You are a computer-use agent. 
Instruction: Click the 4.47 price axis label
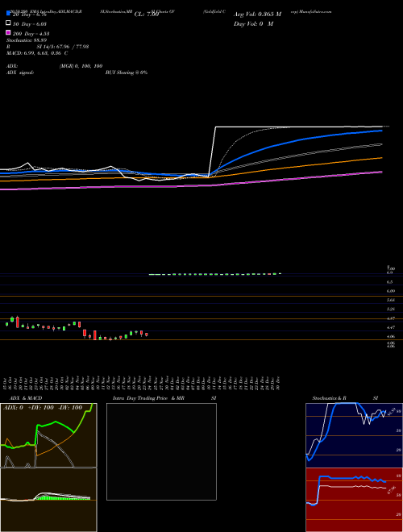point(391,327)
